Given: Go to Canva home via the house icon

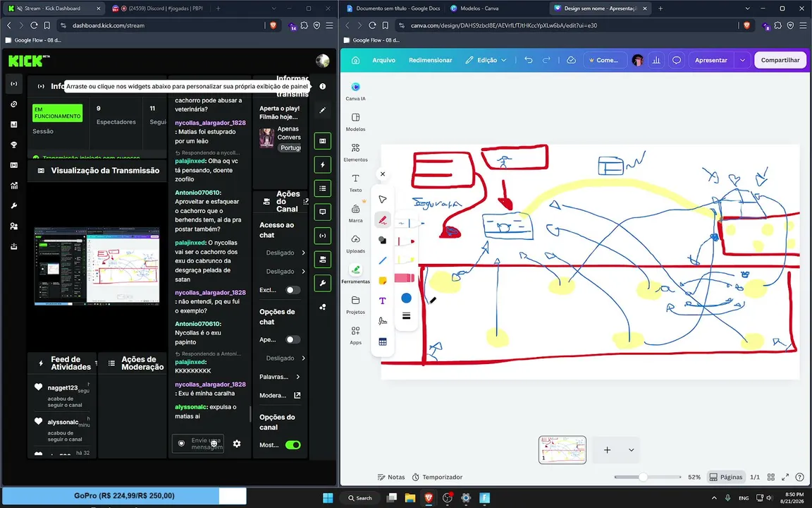Looking at the screenshot, I should click(x=355, y=60).
